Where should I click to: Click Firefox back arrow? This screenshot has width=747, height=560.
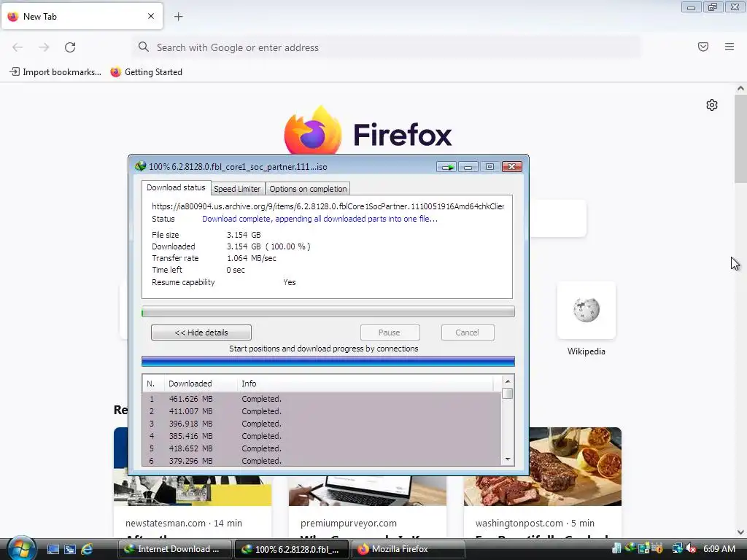click(x=18, y=47)
